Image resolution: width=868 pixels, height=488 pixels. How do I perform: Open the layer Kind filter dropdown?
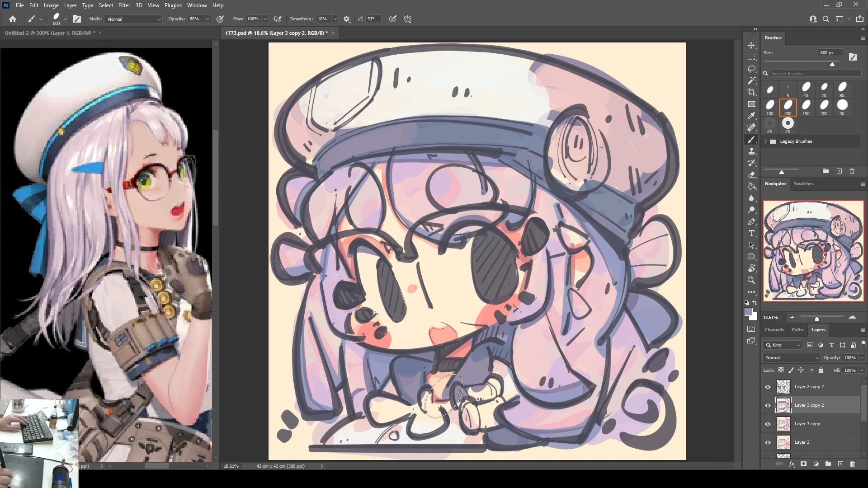(x=783, y=345)
